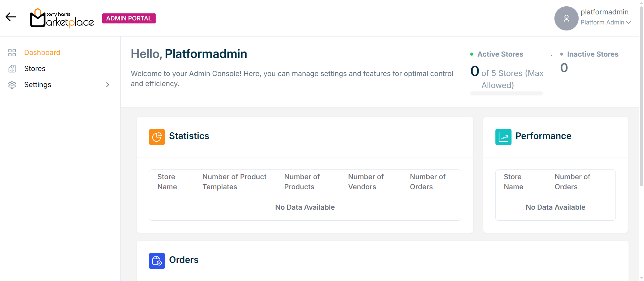Click the Stores building icon

(12, 69)
